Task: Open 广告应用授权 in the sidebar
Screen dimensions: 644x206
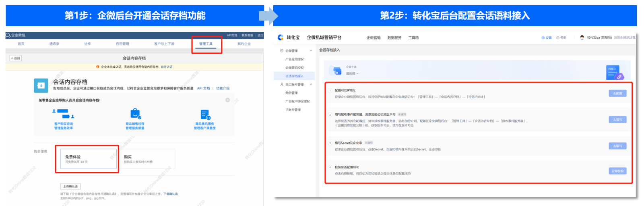Action: (295, 59)
